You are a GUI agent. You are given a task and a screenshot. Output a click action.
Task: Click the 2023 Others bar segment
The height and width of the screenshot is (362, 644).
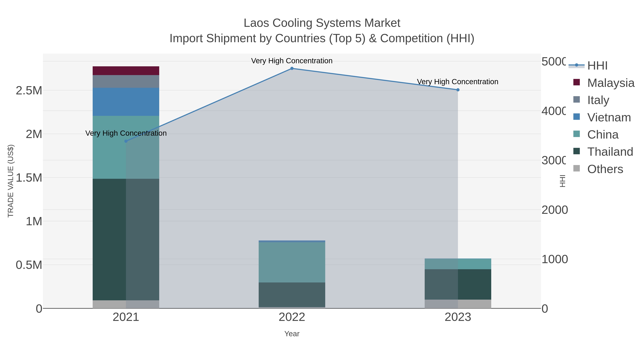(x=458, y=304)
